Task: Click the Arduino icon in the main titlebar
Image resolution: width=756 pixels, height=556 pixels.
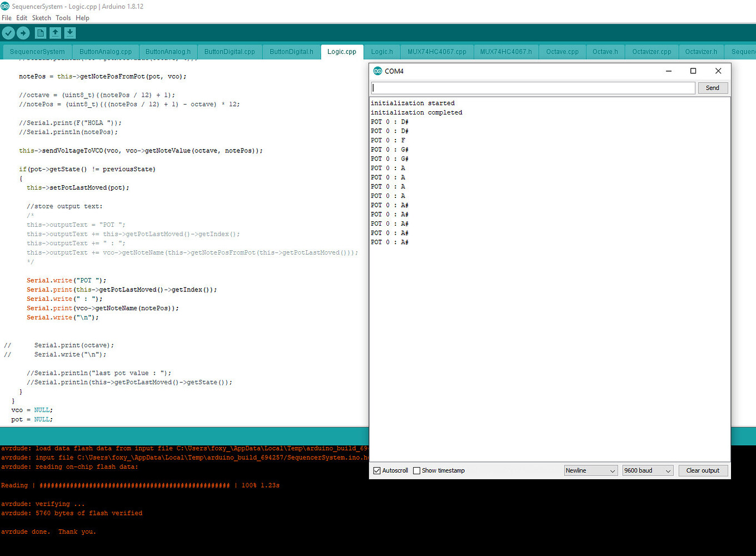Action: (6, 6)
